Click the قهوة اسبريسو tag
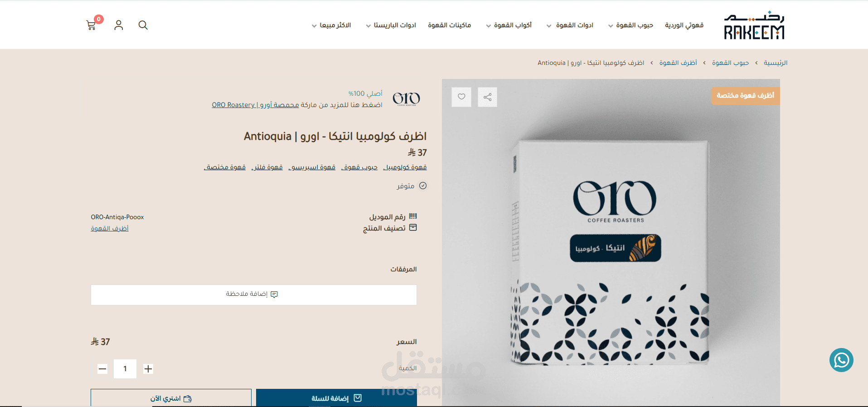Screen dimensions: 868x407 [312, 167]
